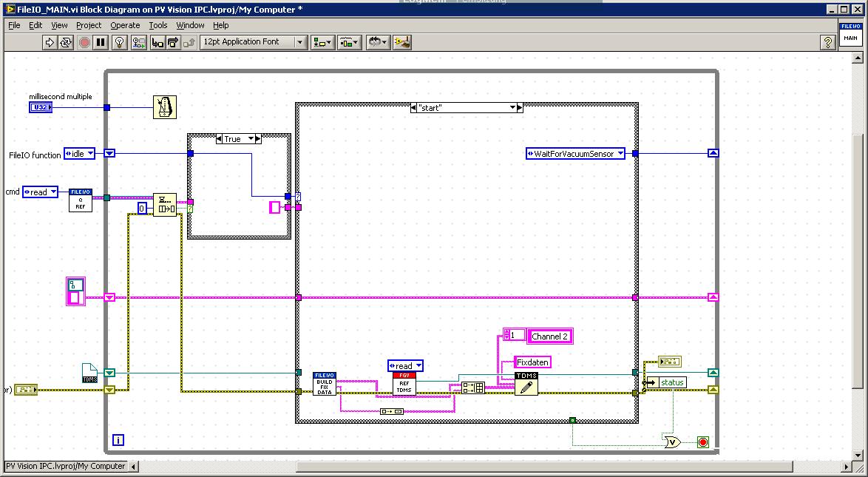This screenshot has height=477, width=868.
Task: Click the FileIO MAIN VI icon pane
Action: 850,34
